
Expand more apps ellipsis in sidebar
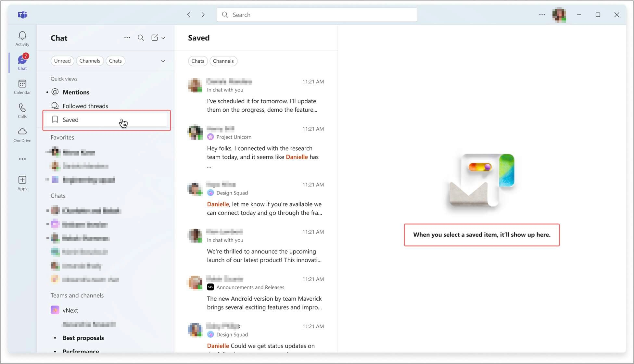[22, 159]
